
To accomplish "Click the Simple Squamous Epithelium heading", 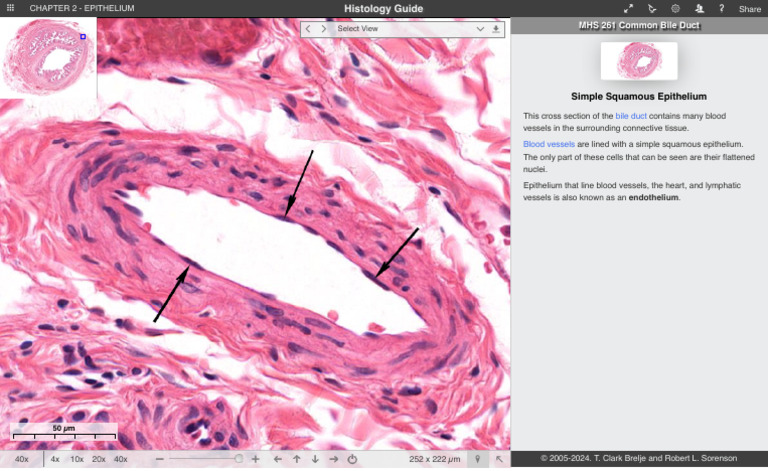I will point(639,96).
